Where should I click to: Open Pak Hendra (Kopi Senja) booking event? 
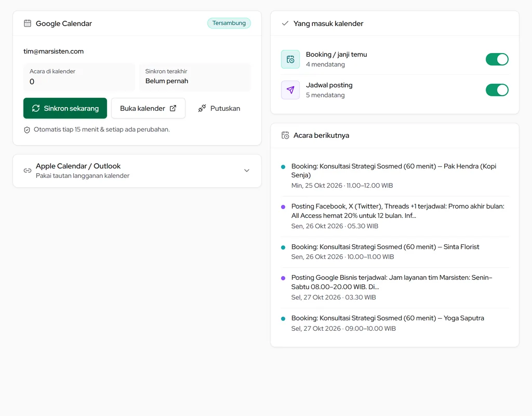tap(395, 176)
